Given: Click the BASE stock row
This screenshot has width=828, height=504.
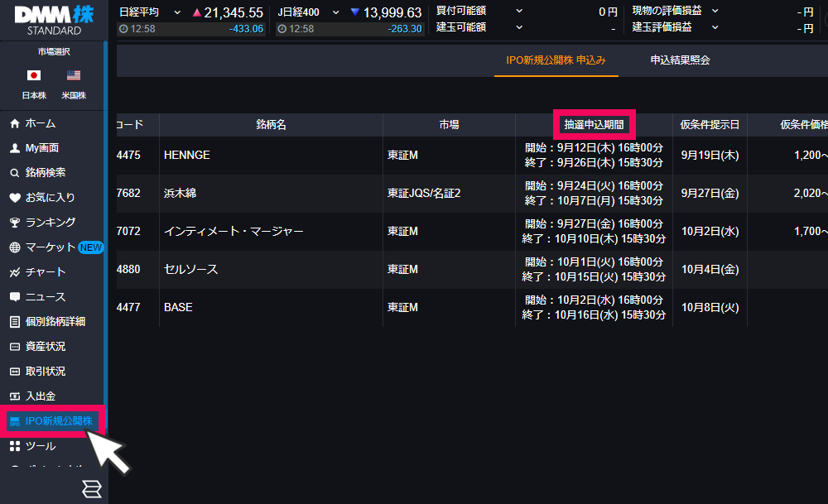Looking at the screenshot, I should 178,307.
